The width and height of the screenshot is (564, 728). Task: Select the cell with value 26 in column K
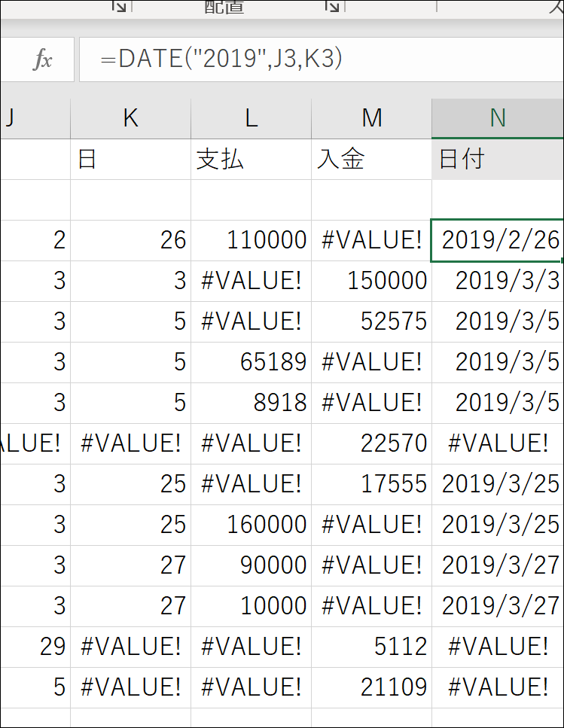pos(130,240)
